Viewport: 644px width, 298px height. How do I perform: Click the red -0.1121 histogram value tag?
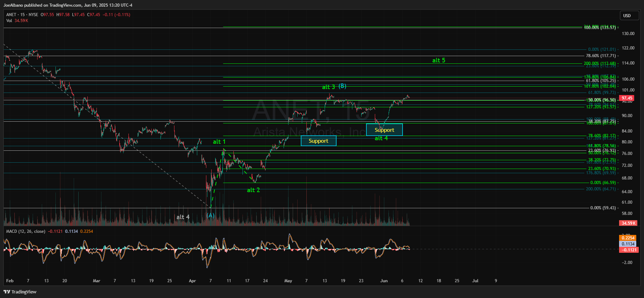point(629,250)
